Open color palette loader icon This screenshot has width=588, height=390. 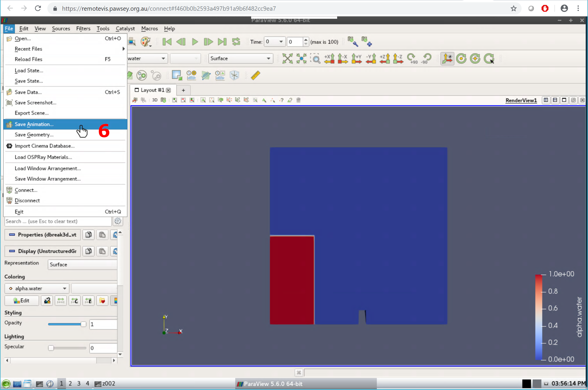[x=146, y=42]
